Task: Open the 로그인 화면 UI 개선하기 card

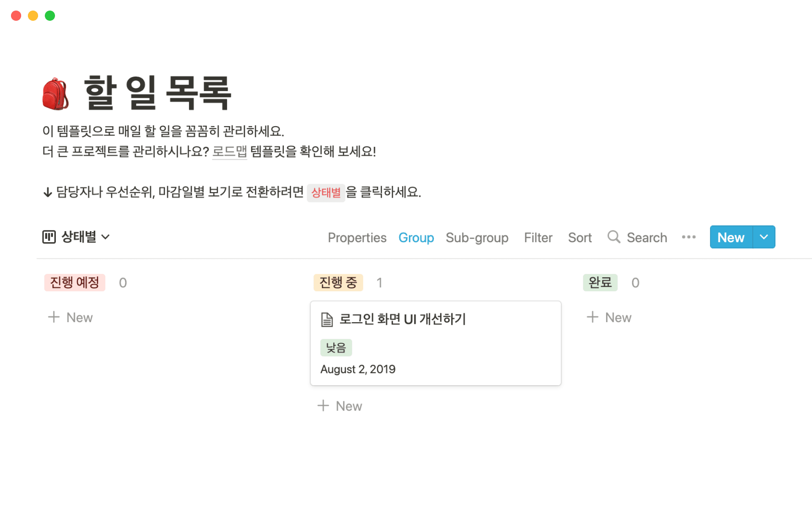Action: pyautogui.click(x=403, y=319)
